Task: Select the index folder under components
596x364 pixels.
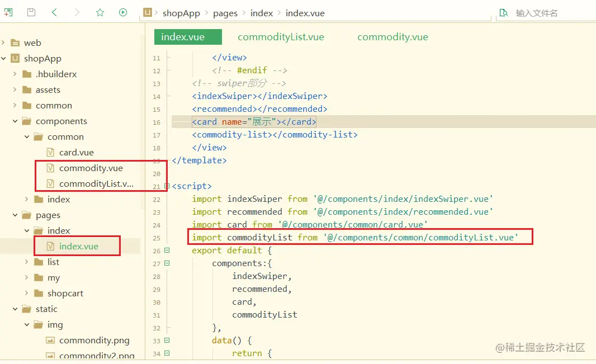Action: point(59,200)
